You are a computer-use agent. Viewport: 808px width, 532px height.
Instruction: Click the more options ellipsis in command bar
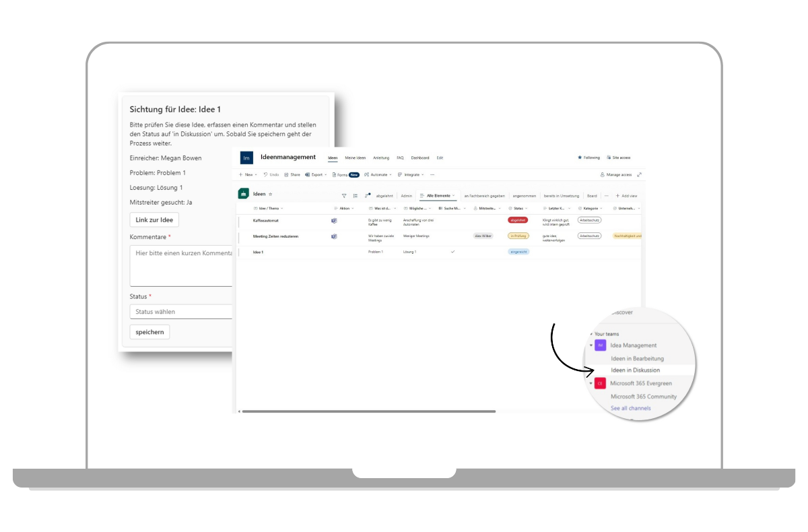pos(432,174)
